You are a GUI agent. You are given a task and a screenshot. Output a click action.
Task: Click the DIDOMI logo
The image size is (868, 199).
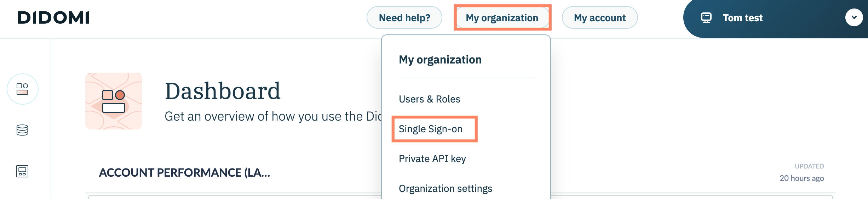coord(53,18)
